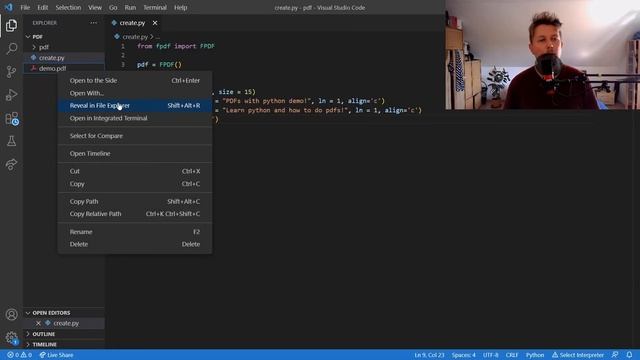Image resolution: width=640 pixels, height=360 pixels.
Task: Choose Delete in context menu
Action: [135, 244]
